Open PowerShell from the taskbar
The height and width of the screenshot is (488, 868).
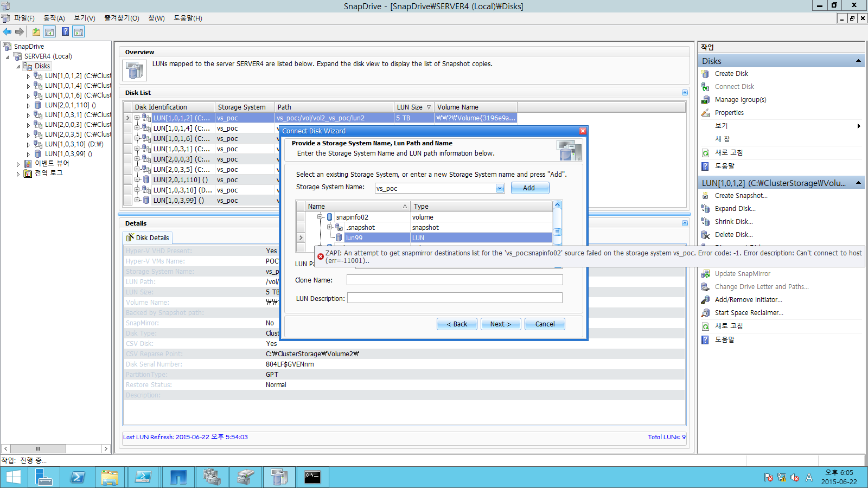tap(78, 477)
